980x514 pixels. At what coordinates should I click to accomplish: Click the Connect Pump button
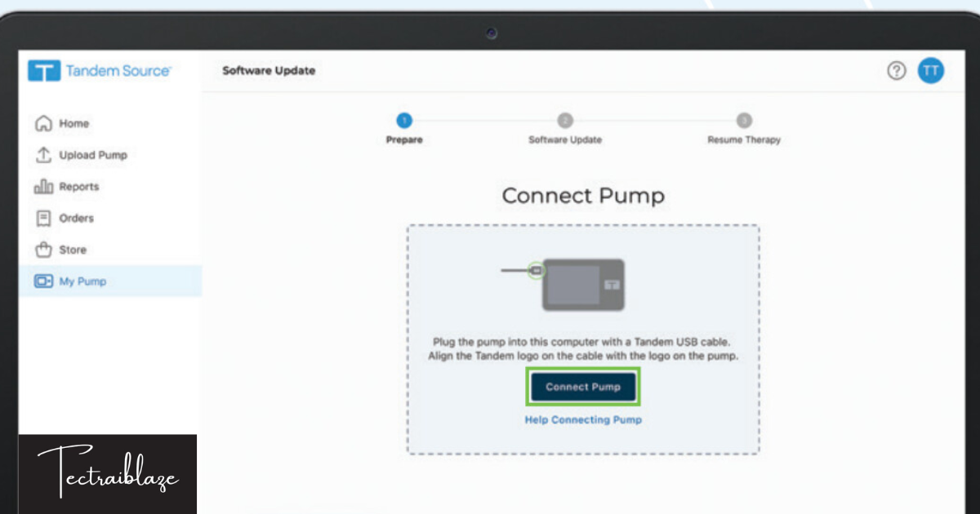(583, 387)
